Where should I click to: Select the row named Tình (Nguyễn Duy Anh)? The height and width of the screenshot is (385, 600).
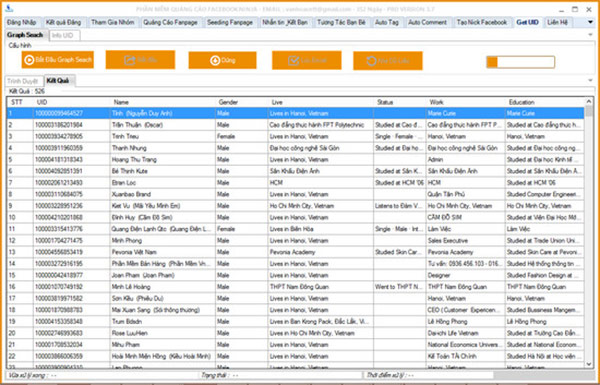pos(295,113)
